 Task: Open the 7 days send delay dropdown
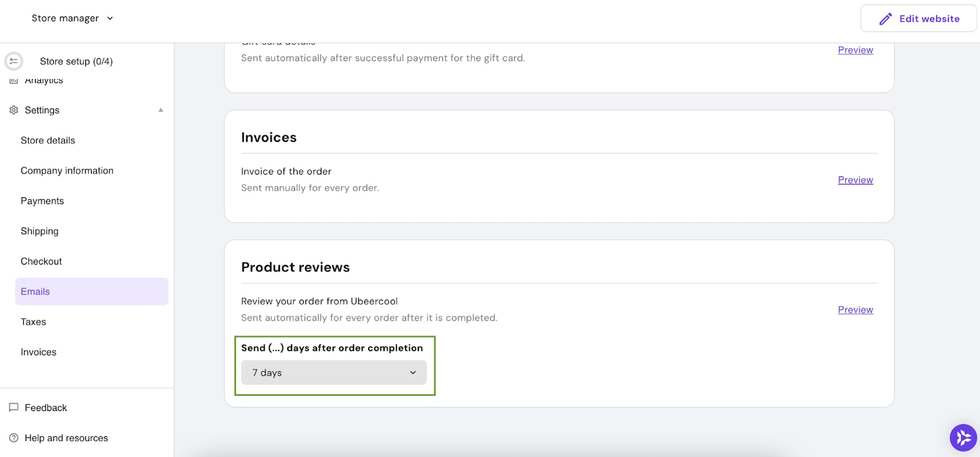(x=334, y=372)
